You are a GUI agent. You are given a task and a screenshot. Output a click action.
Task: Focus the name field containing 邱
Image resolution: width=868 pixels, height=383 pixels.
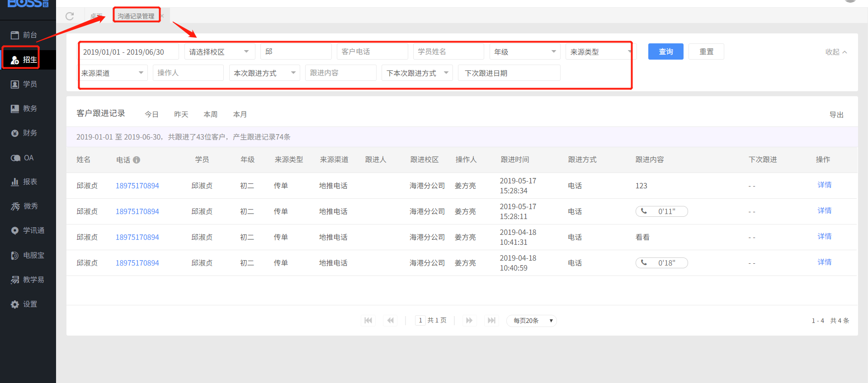point(296,51)
